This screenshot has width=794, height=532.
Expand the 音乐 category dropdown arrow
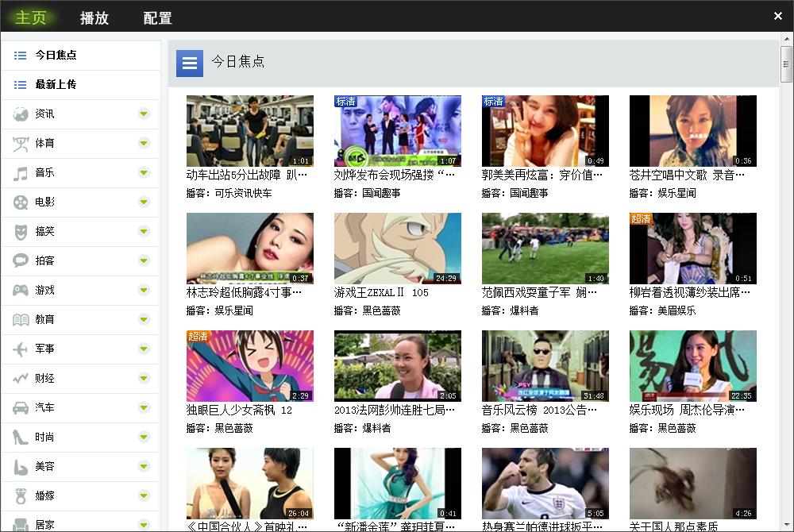pyautogui.click(x=144, y=172)
